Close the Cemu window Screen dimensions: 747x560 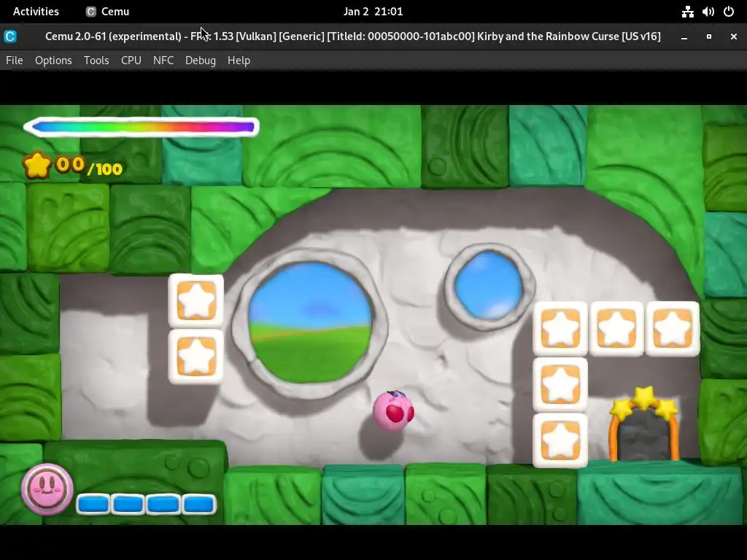(x=734, y=36)
